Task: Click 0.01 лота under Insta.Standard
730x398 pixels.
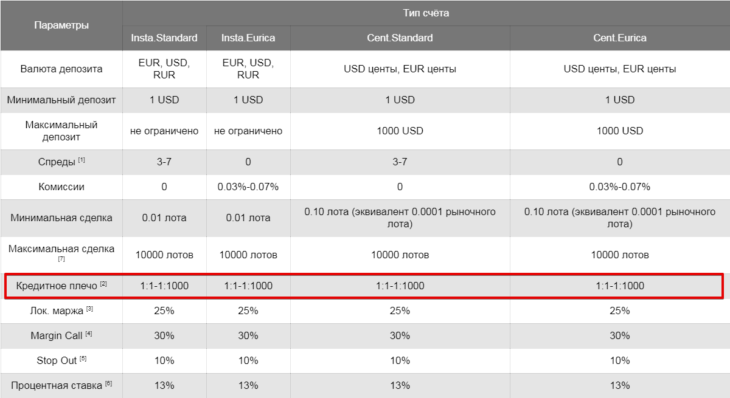Action: 164,217
